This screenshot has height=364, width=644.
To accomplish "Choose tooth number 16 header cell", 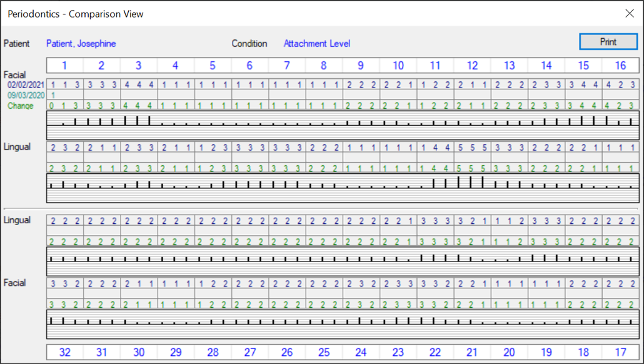I will [620, 66].
